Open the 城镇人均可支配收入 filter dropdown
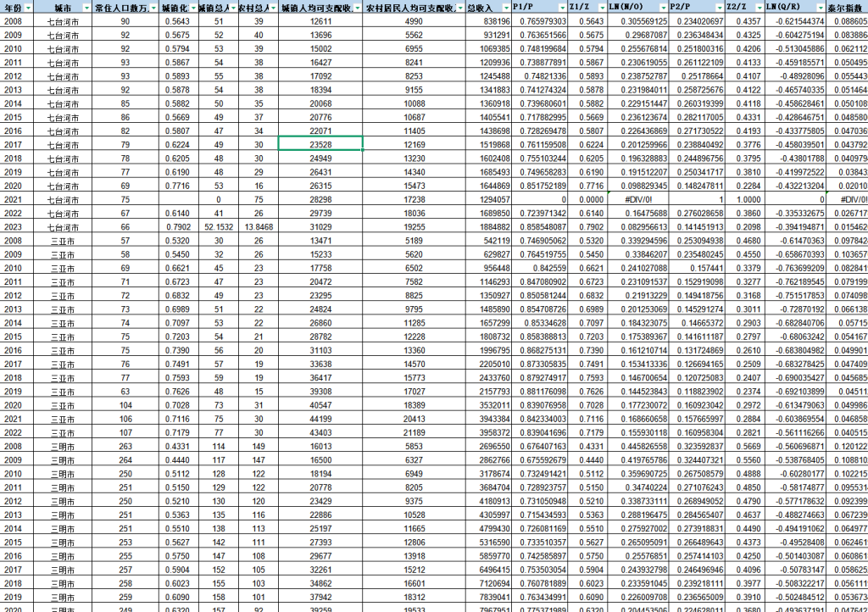 pos(356,7)
